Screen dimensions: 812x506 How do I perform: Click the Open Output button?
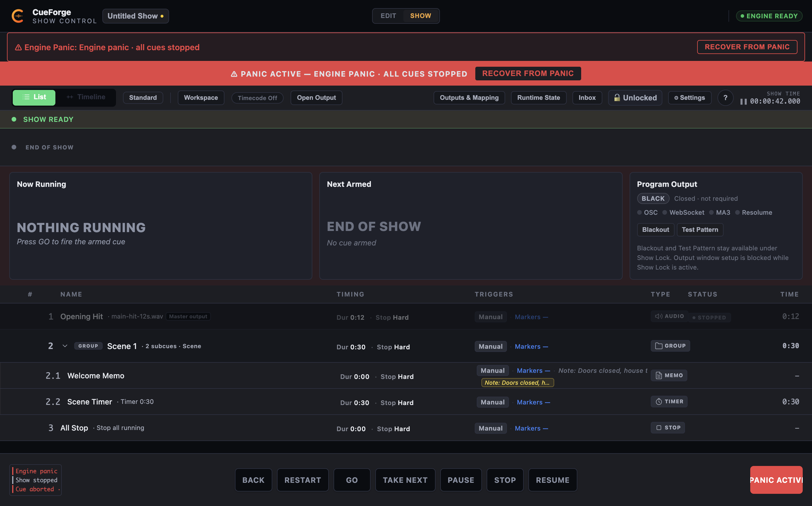(316, 98)
